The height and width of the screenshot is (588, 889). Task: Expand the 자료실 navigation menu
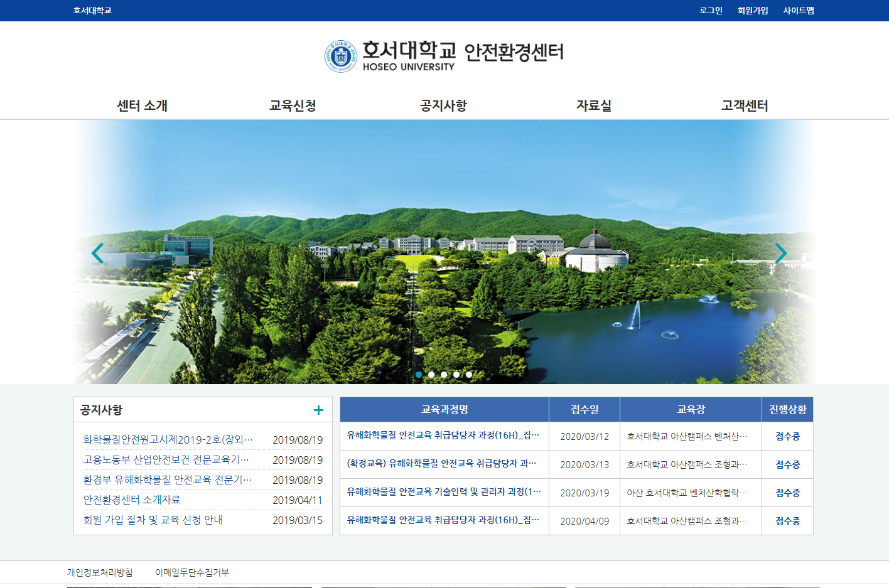(x=594, y=105)
